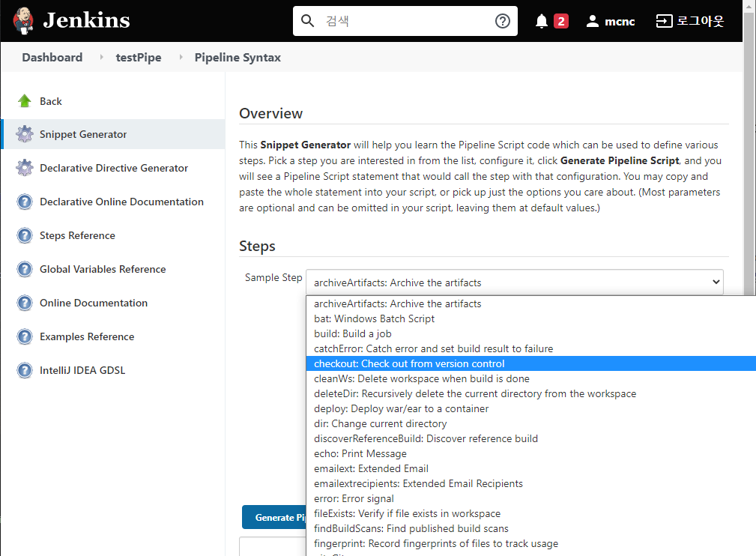Click the Global Variables Reference help icon
Viewport: 756px width, 556px height.
(25, 269)
